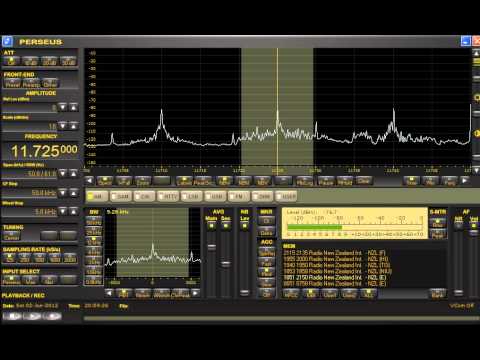Adjust the AVG Sec slider
This screenshot has height=360, width=480.
226,264
